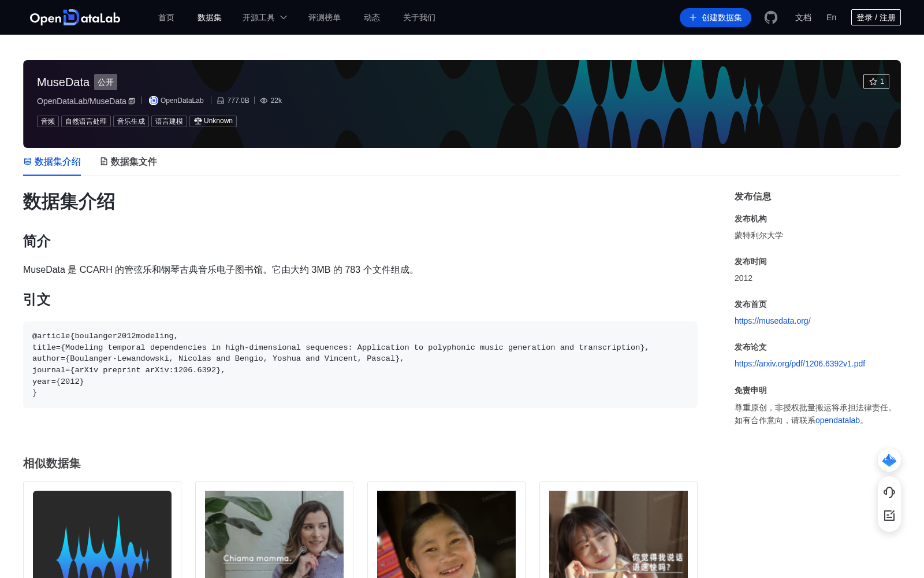The image size is (924, 578).
Task: Click the 22k views eye icon
Action: [264, 101]
